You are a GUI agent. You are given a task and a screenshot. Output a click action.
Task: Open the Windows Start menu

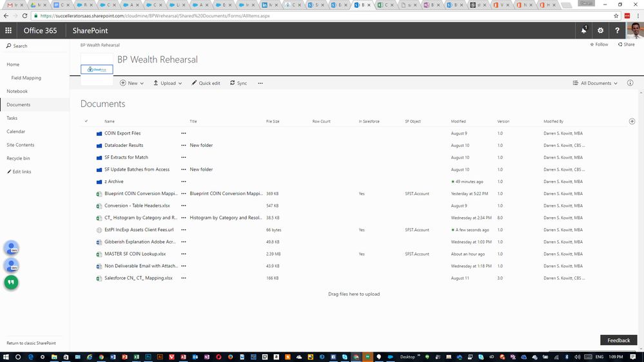pyautogui.click(x=6, y=357)
